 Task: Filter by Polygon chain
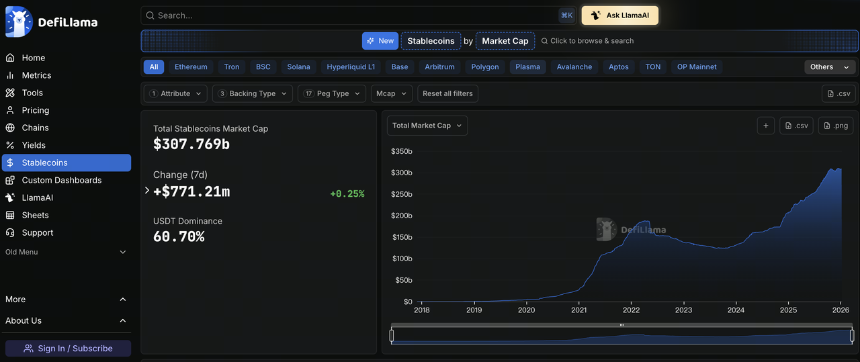tap(485, 67)
